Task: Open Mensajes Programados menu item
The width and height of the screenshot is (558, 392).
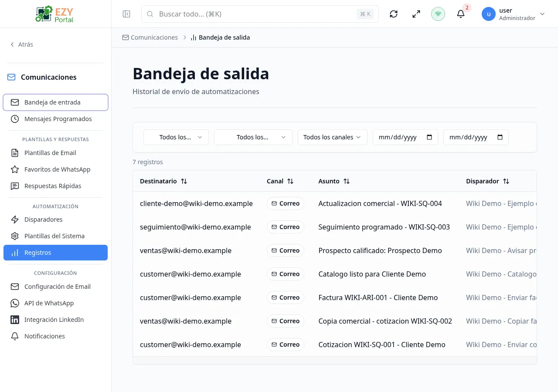Action: (x=55, y=119)
